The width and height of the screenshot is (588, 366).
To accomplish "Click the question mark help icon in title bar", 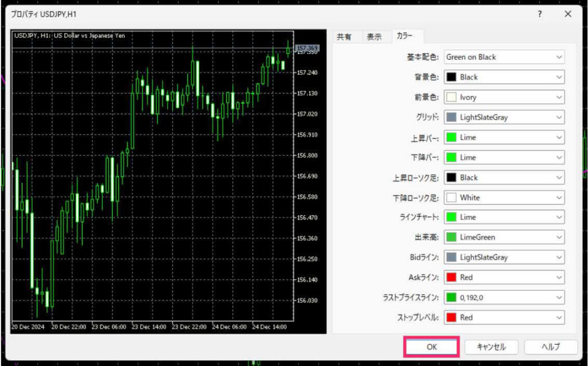I will (x=540, y=14).
